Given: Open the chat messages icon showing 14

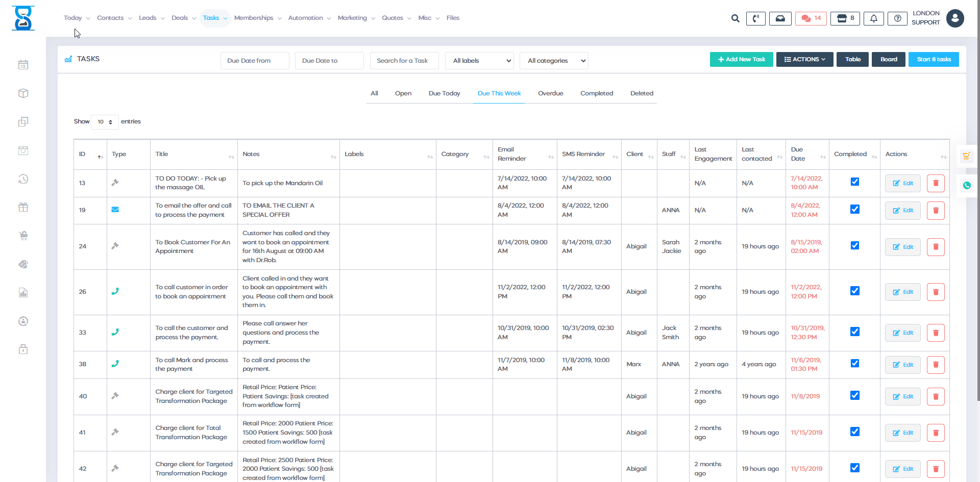Looking at the screenshot, I should pos(811,17).
